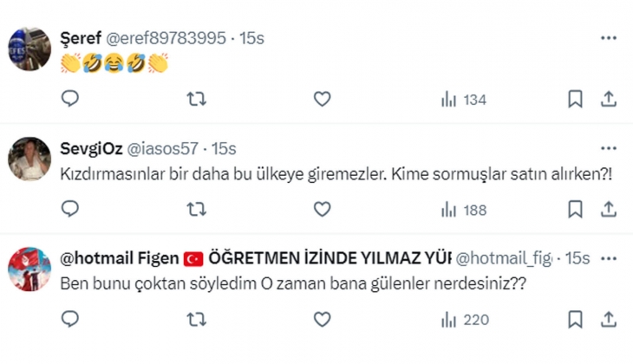
Task: Reply to the hotmail Figen tweet
Action: [70, 322]
